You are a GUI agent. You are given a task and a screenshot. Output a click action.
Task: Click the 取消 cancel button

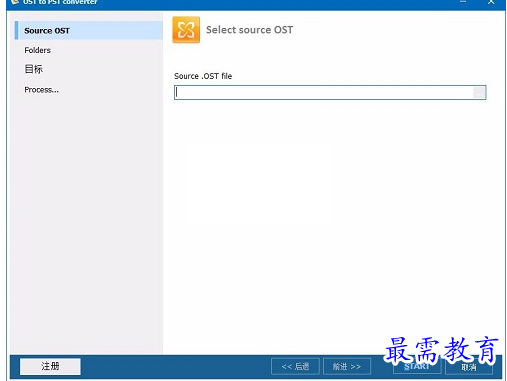coord(469,367)
